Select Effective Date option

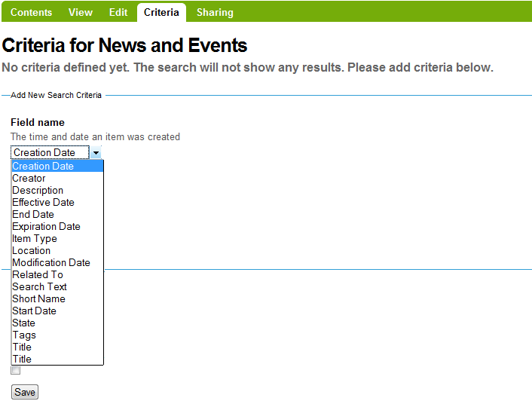[43, 203]
